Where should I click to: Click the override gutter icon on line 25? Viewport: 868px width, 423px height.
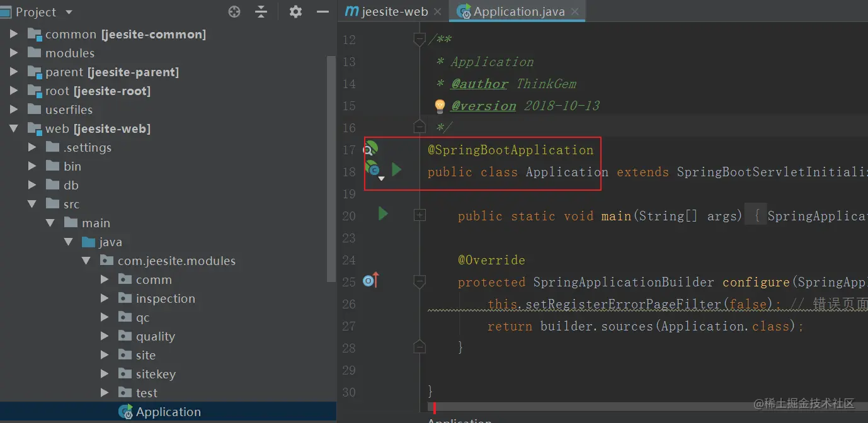point(371,281)
